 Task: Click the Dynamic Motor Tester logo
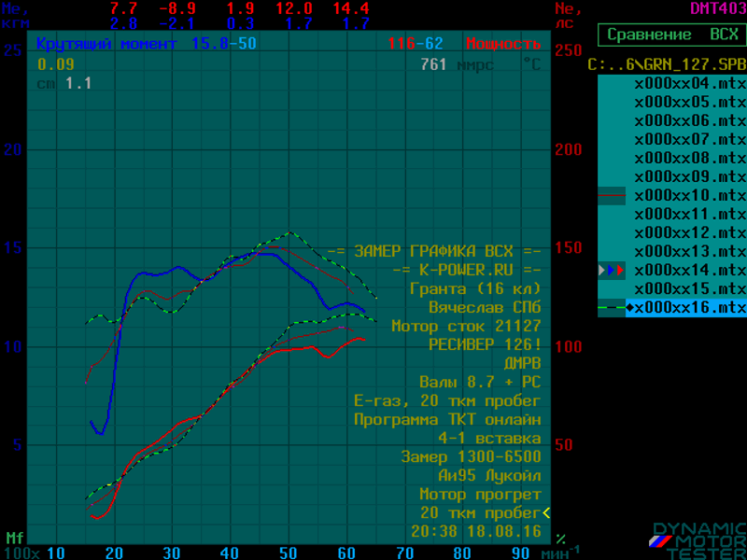(x=698, y=541)
